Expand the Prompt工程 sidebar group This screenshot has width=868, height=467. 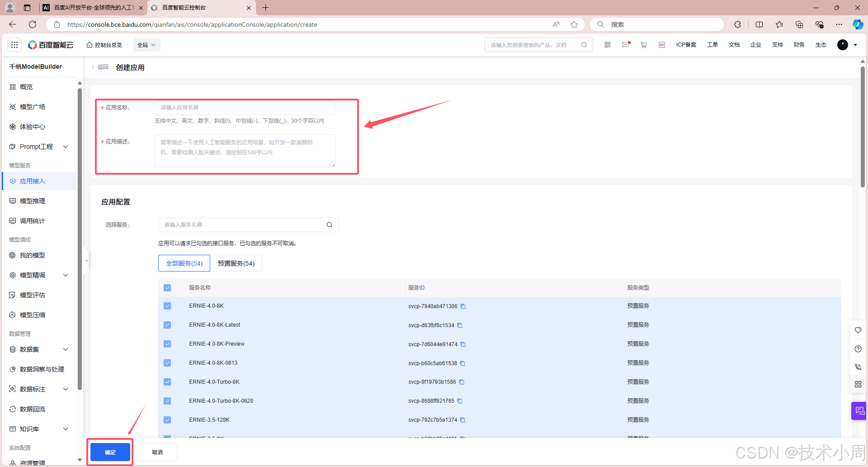pos(66,147)
